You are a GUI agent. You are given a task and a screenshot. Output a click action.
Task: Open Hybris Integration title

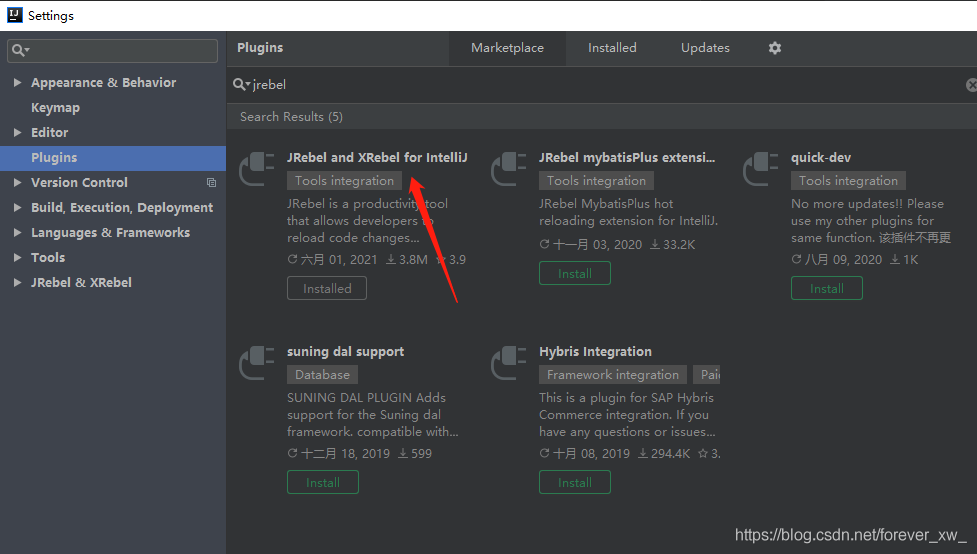(x=595, y=351)
